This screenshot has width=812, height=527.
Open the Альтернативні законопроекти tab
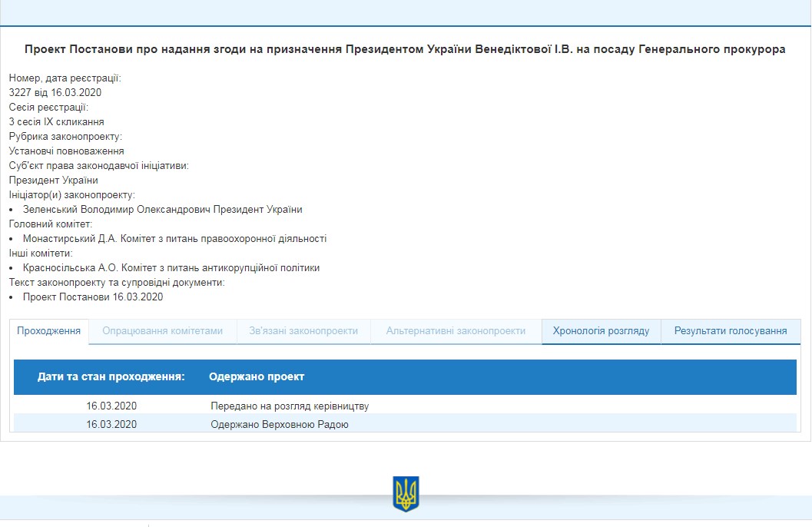pos(456,331)
